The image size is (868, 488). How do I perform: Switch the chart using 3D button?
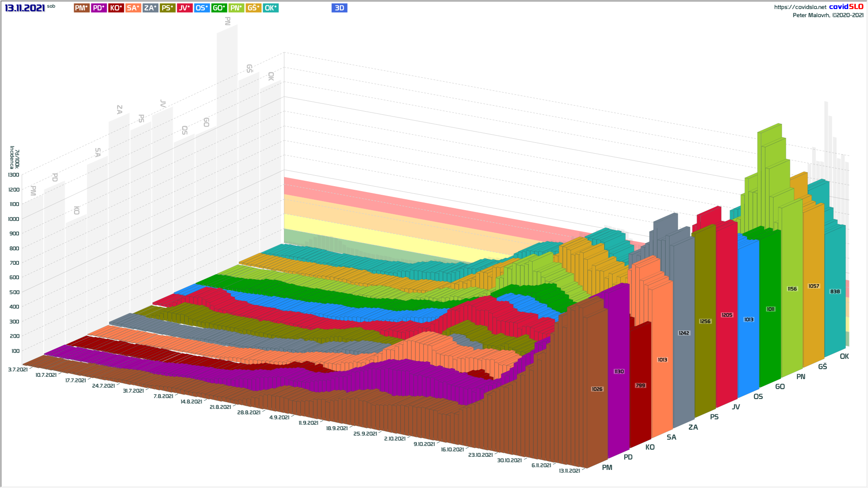click(x=339, y=8)
